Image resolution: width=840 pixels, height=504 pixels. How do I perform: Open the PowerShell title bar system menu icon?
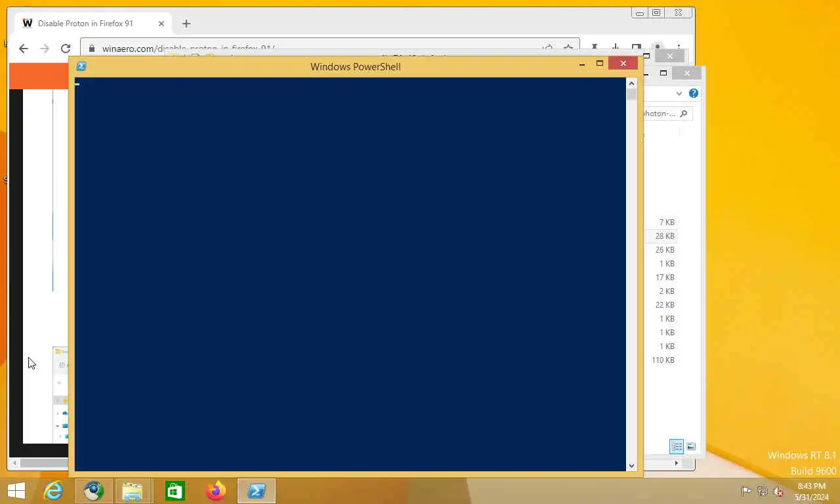81,66
